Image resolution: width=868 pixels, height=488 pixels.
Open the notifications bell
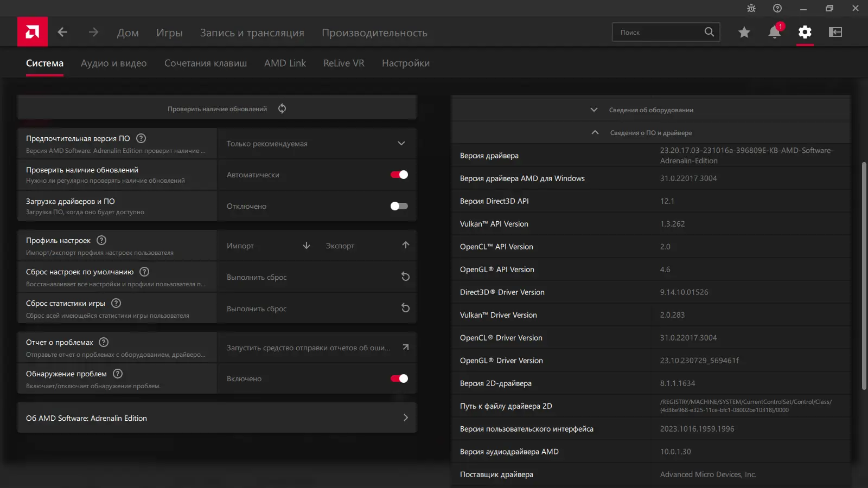(774, 33)
